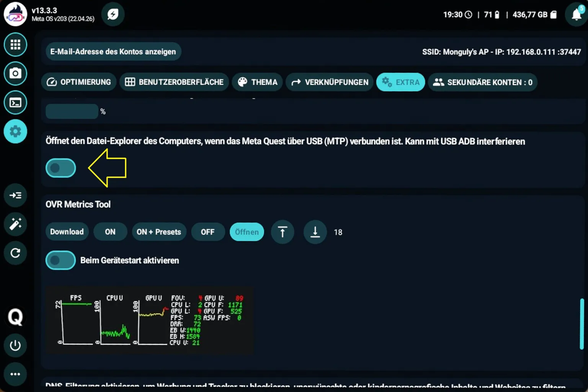This screenshot has height=392, width=588.
Task: Switch to the OPTIMIERUNG tab
Action: pyautogui.click(x=78, y=82)
